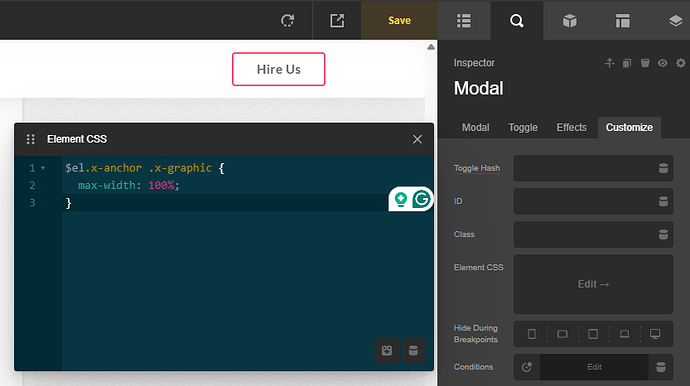Click the Inspector move-up arrow icon
This screenshot has width=690, height=386.
(x=609, y=63)
